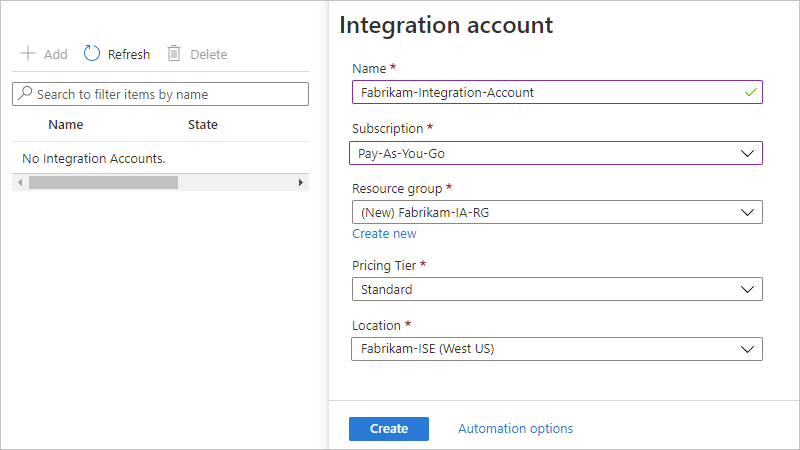800x450 pixels.
Task: Open the Pricing Tier dropdown
Action: click(x=557, y=289)
